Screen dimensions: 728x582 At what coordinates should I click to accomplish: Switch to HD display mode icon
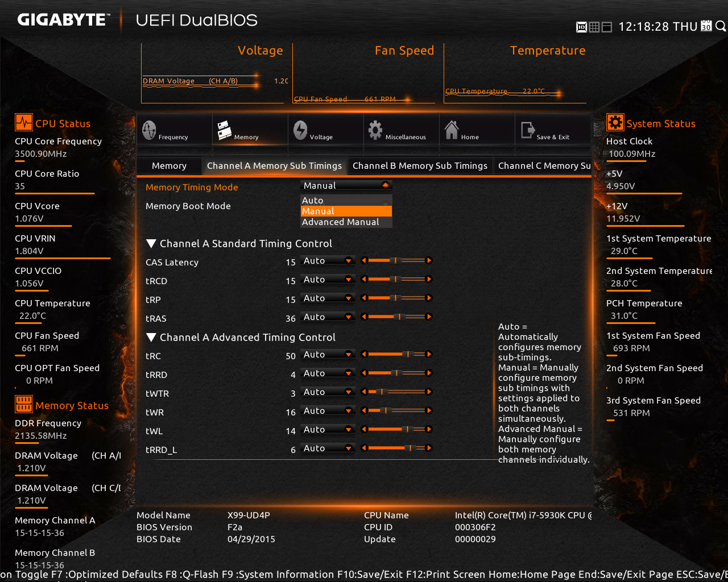[x=581, y=27]
